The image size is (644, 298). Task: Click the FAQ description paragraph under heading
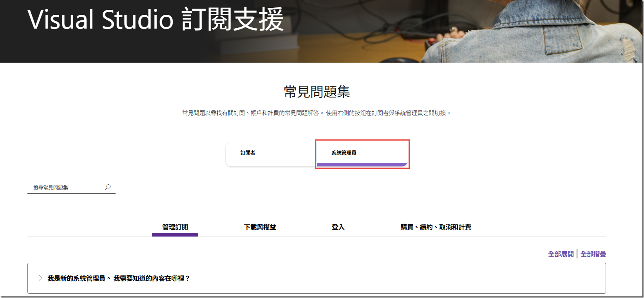point(317,113)
